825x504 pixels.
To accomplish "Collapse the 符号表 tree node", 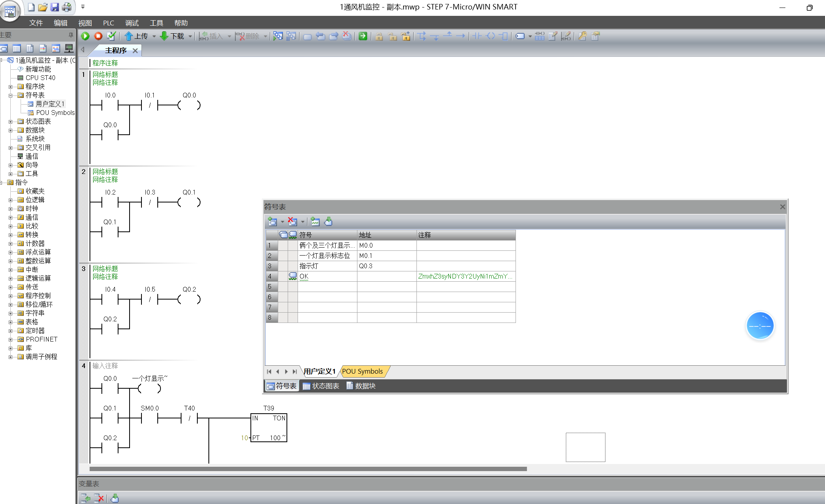I will pos(11,95).
